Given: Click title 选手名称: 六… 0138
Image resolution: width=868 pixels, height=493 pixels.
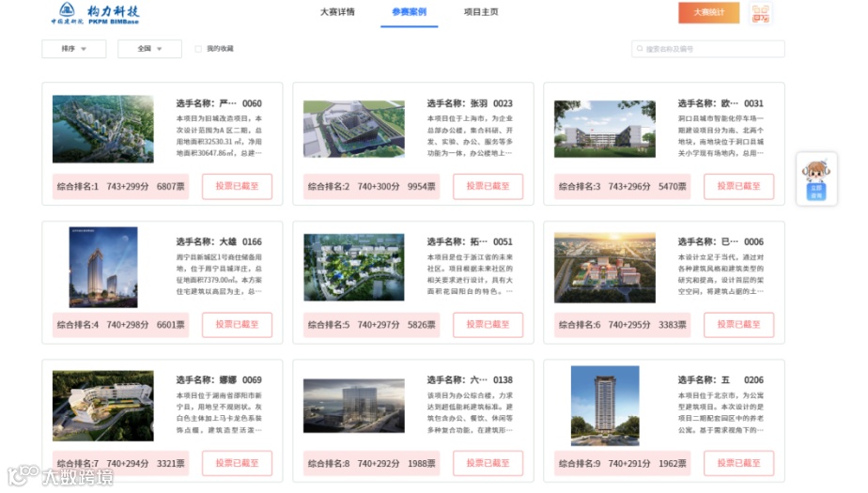Looking at the screenshot, I should pos(470,380).
